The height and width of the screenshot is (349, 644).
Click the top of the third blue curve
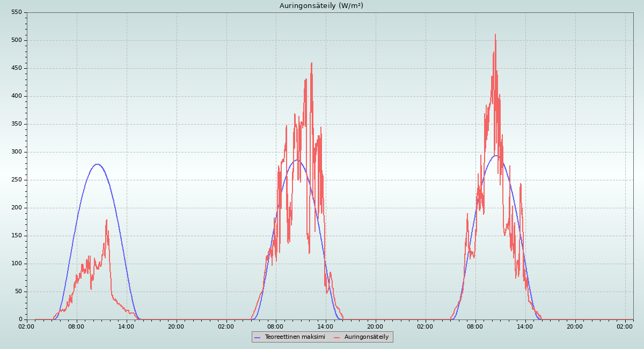(496, 156)
